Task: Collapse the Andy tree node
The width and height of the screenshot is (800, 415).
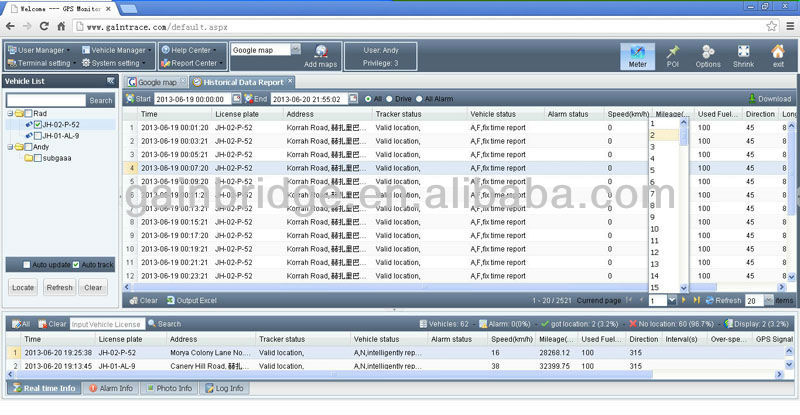Action: [10, 147]
